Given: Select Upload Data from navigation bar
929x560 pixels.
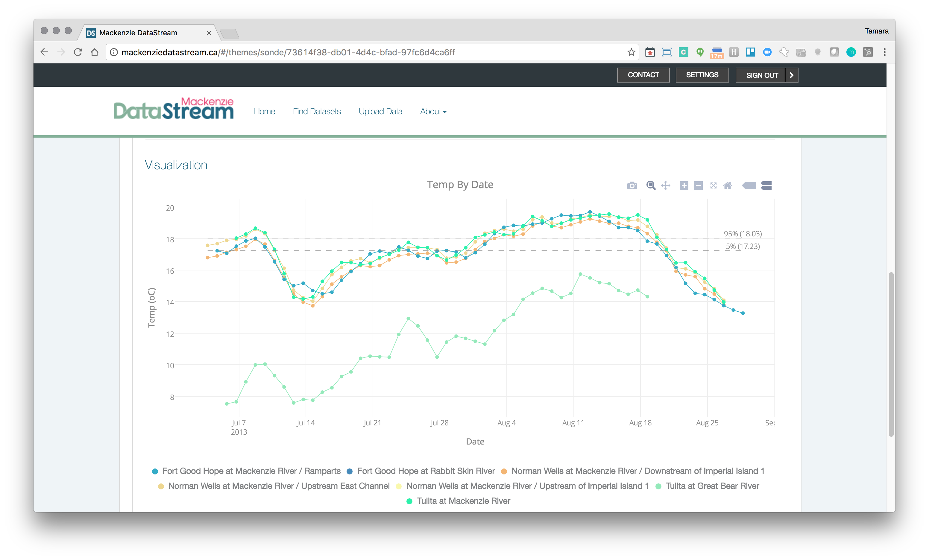Looking at the screenshot, I should (x=380, y=111).
